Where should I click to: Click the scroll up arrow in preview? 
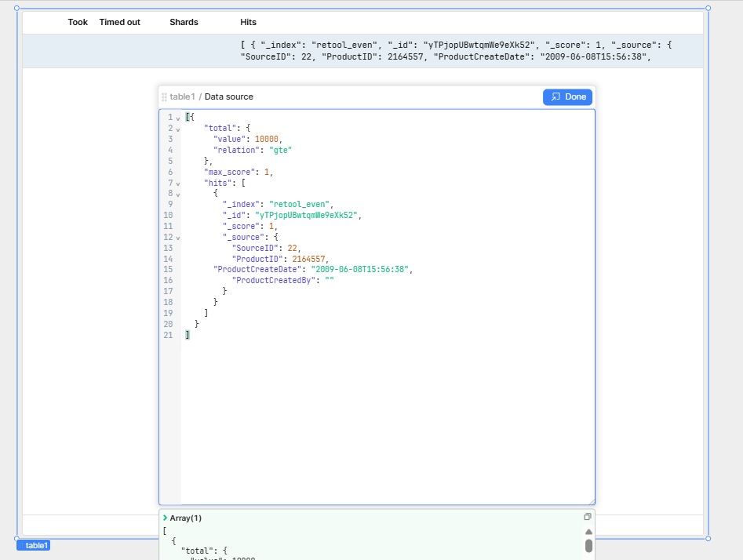[x=588, y=532]
